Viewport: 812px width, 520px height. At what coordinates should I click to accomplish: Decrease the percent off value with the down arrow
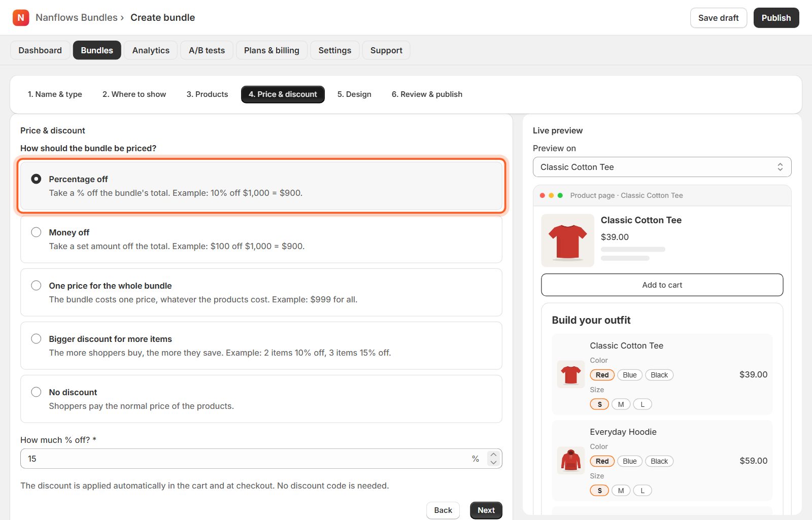click(493, 462)
